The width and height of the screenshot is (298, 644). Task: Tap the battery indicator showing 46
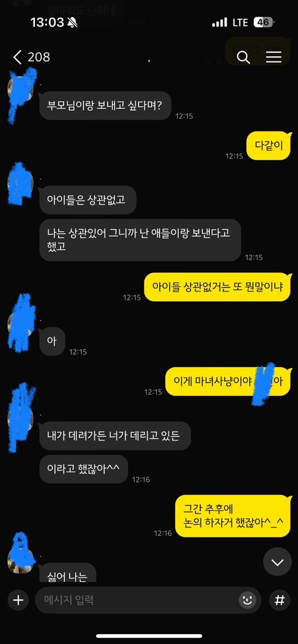264,22
